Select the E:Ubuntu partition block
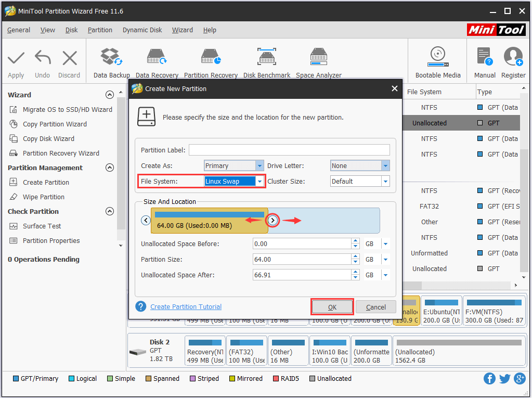The height and width of the screenshot is (398, 532). pos(442,311)
